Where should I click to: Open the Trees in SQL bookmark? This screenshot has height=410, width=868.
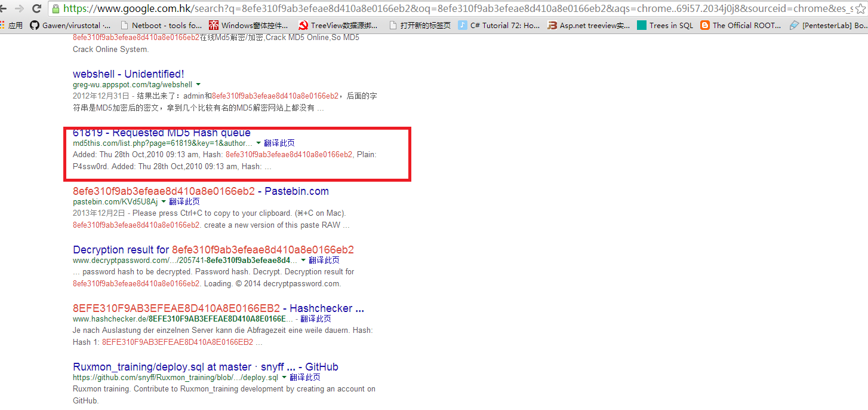665,25
